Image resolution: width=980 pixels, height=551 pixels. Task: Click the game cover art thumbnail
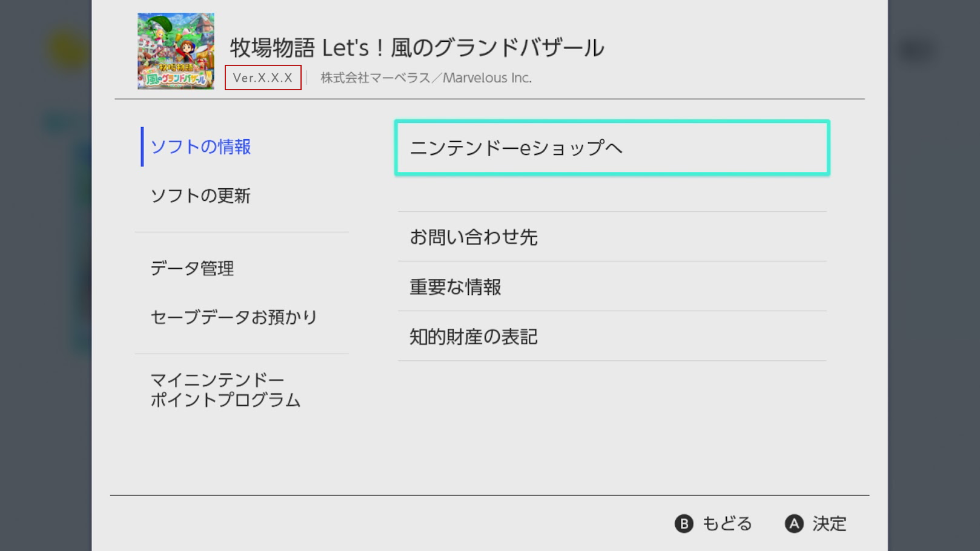tap(176, 51)
